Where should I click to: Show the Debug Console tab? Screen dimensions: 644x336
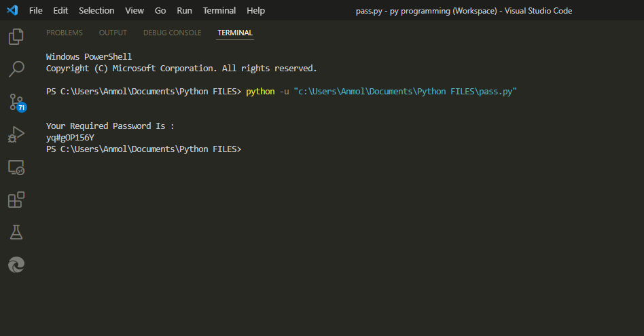[172, 33]
